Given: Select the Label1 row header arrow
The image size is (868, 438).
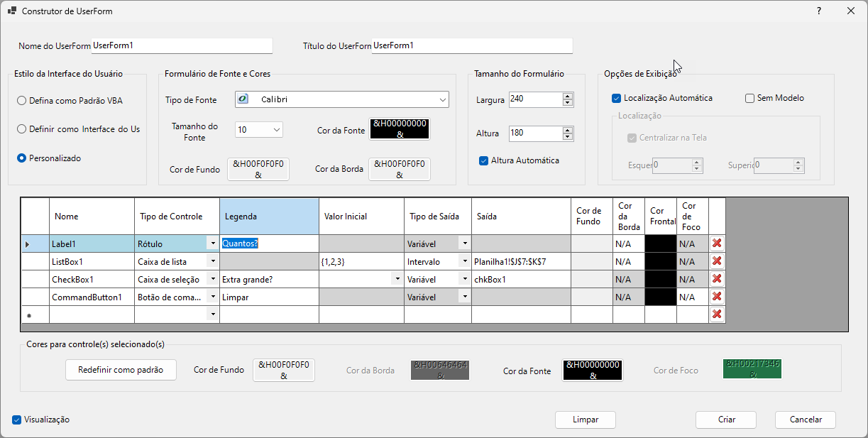Looking at the screenshot, I should (28, 243).
